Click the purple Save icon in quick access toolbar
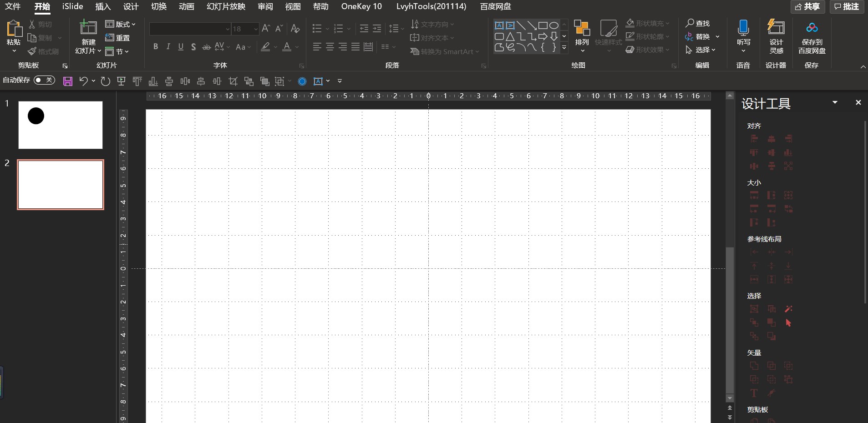 (68, 81)
